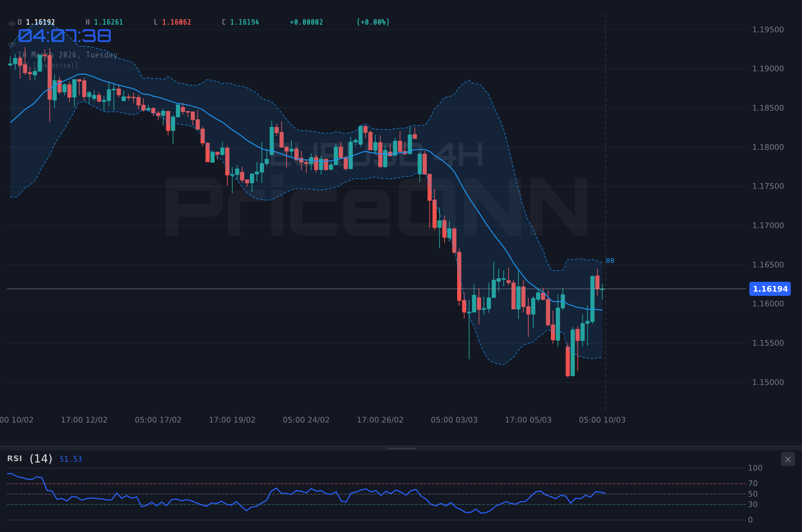This screenshot has height=532, width=802.
Task: Click the 1.18500 price axis label
Action: (x=768, y=108)
